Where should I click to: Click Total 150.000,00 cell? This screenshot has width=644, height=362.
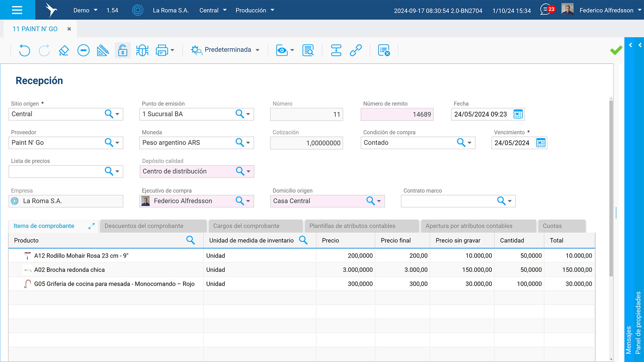tap(570, 270)
